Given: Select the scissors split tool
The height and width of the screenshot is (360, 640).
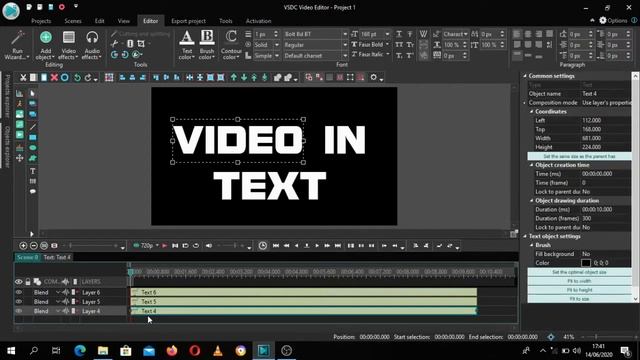Looking at the screenshot, I should coord(115,43).
